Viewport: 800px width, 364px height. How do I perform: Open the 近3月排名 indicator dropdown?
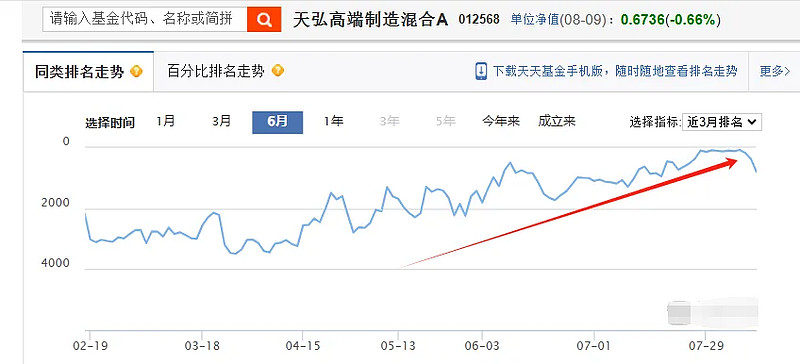[721, 123]
